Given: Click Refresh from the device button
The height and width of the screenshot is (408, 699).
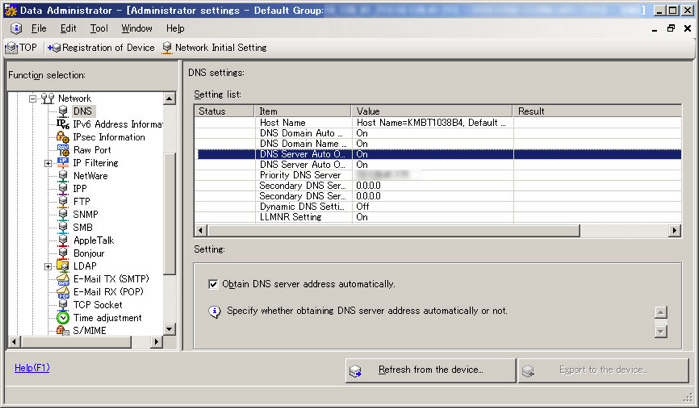Looking at the screenshot, I should 430,370.
